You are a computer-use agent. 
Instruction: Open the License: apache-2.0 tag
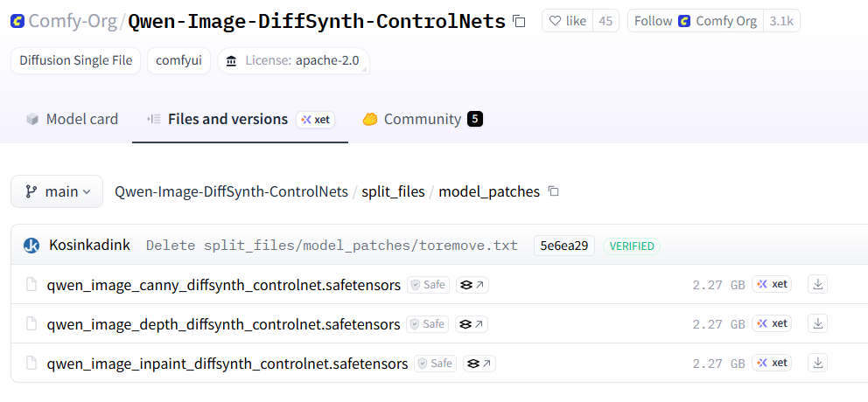tap(293, 60)
